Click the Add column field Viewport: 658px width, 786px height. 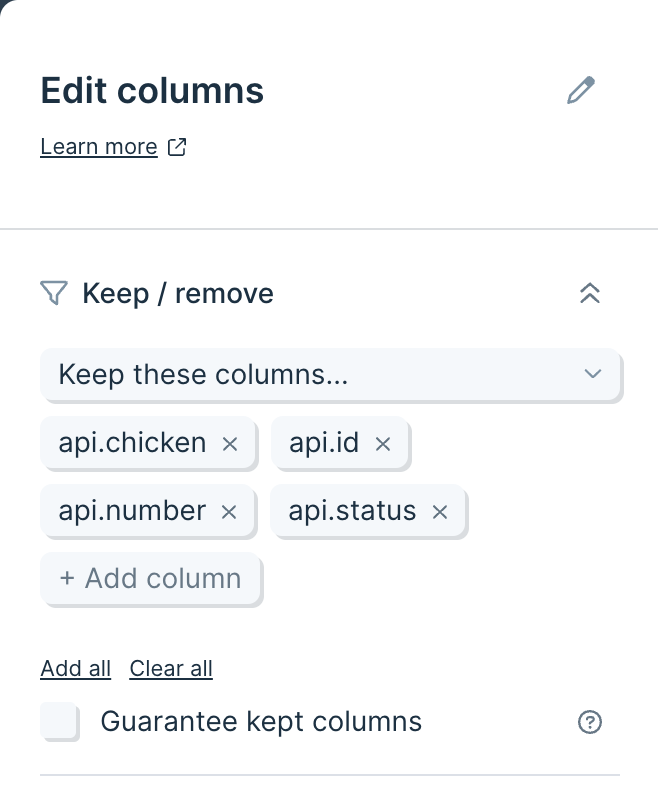coord(151,579)
